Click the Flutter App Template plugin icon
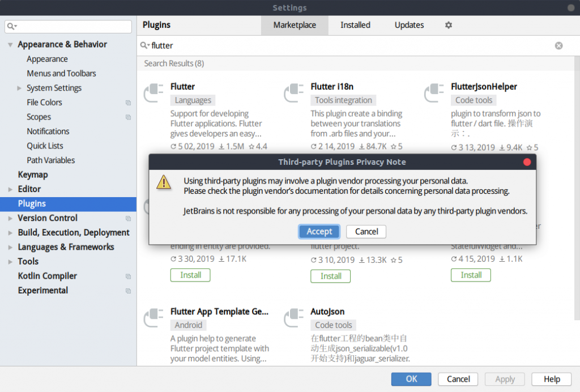 point(153,318)
